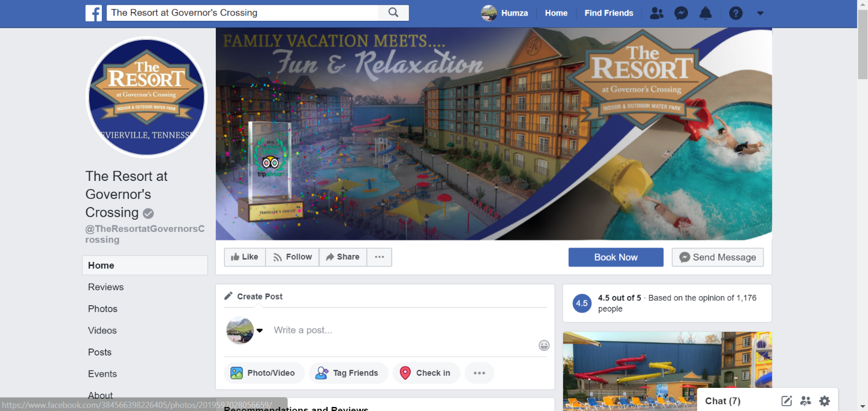Open the resort page profile picture

pyautogui.click(x=146, y=97)
